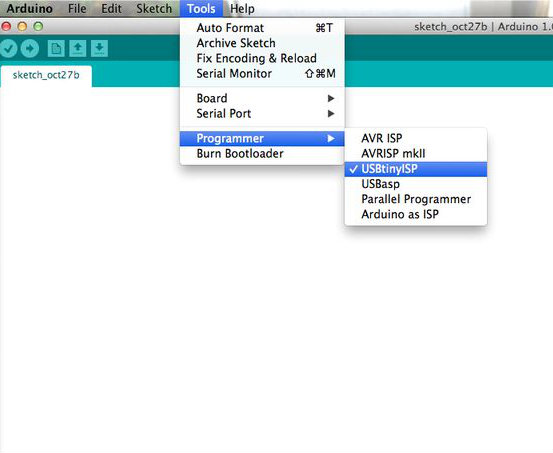Choose Auto Format from Tools menu
Viewport: 553px width, 453px height.
pos(262,28)
